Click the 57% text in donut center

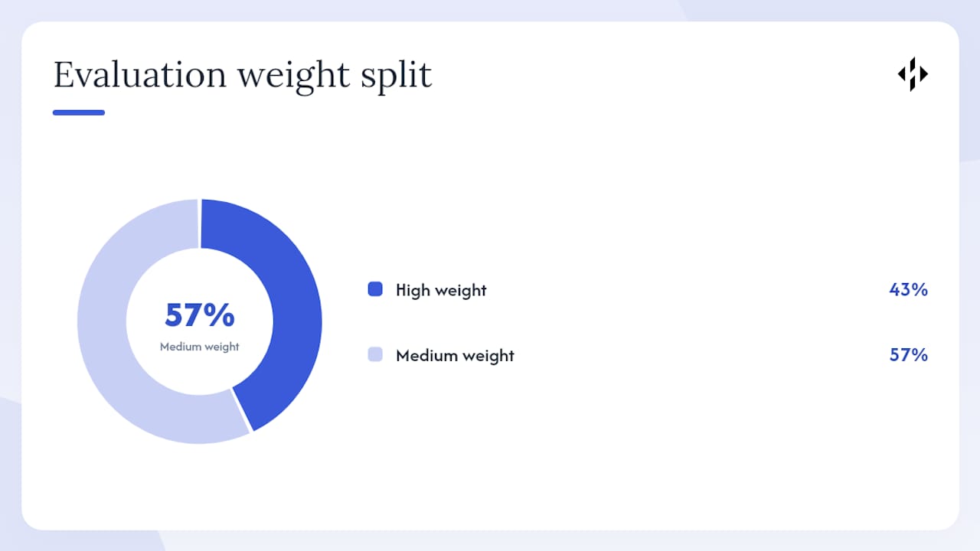(x=200, y=315)
